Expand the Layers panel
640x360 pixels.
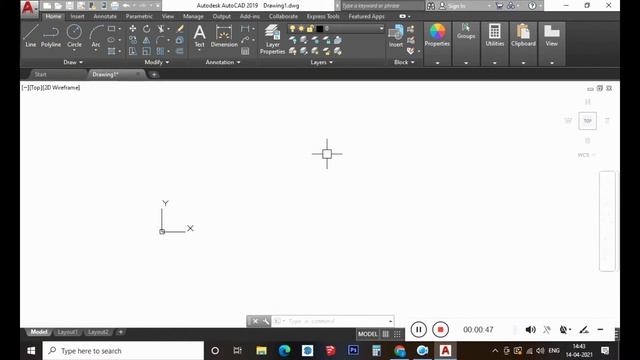pos(321,62)
